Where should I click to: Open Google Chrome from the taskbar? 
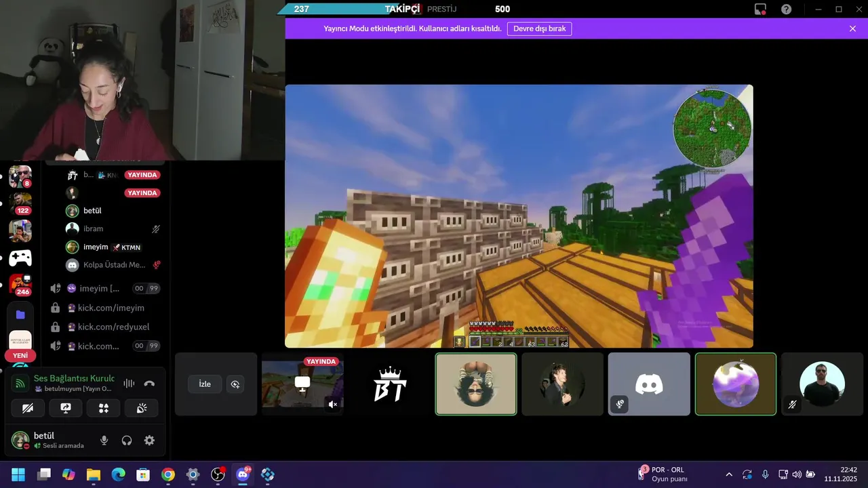point(168,474)
